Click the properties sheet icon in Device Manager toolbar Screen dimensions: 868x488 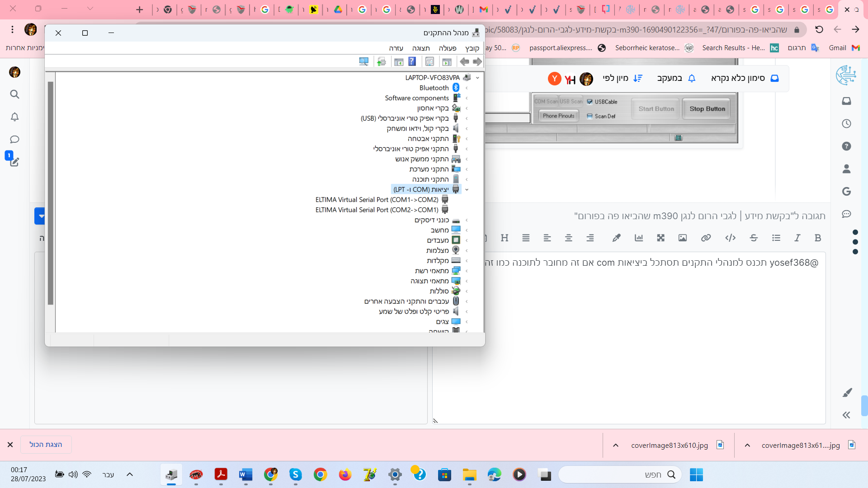(429, 62)
